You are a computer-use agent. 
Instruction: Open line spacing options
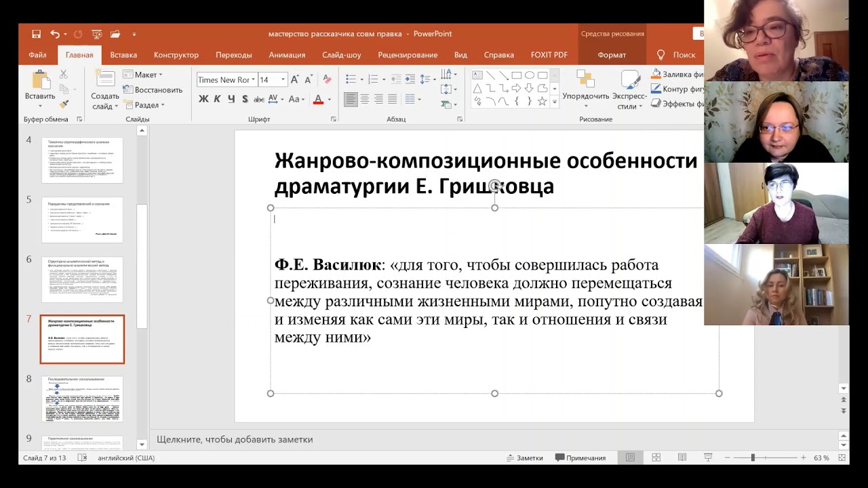click(427, 79)
